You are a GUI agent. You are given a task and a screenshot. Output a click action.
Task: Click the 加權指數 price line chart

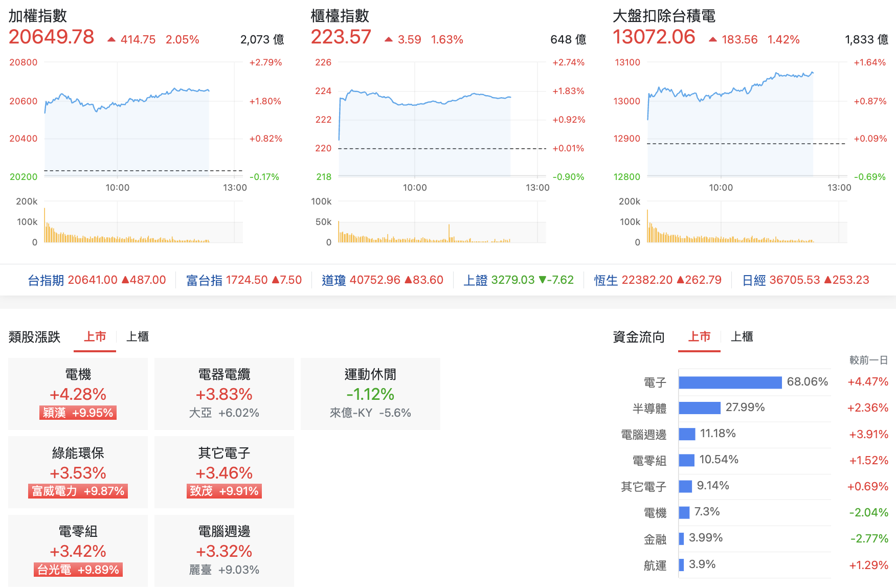pyautogui.click(x=143, y=120)
